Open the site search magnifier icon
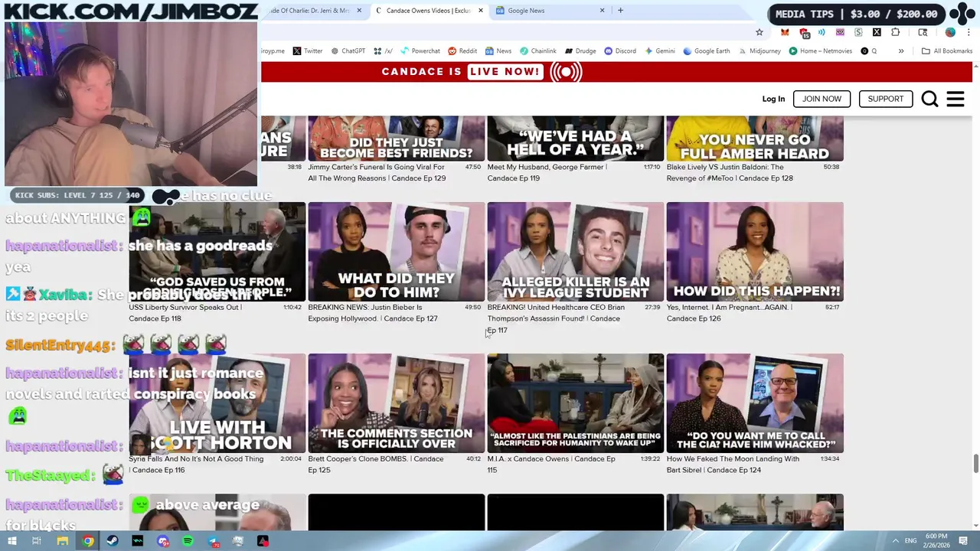Screen dimensions: 980x551 tap(929, 99)
